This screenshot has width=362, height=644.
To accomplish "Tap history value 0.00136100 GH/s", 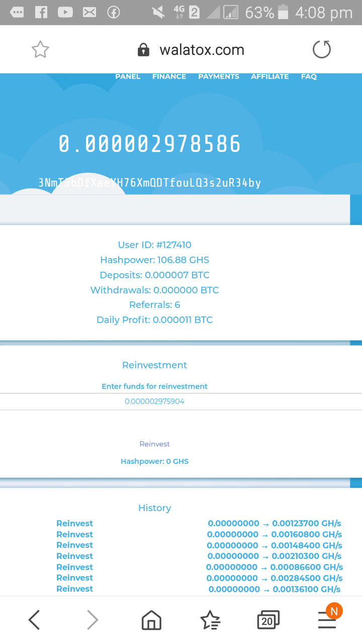I will tap(307, 589).
